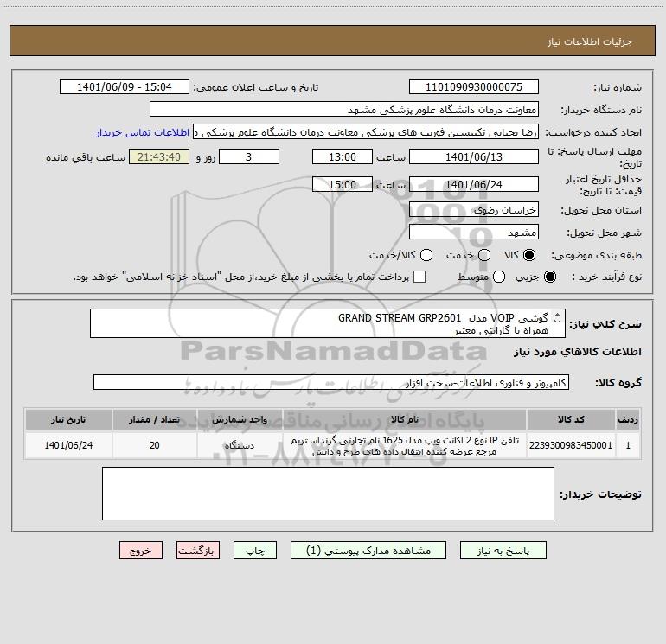666x644 pixels.
Task: Click the استان محل تحویل field خراسان رضوی
Action: 474,210
